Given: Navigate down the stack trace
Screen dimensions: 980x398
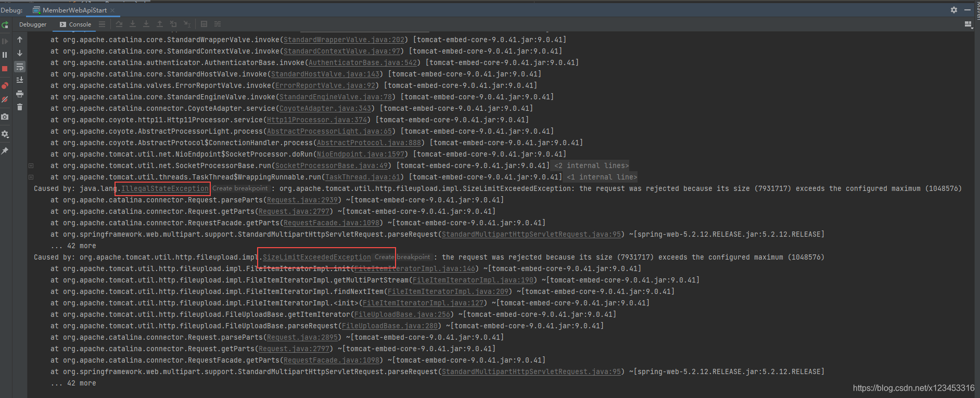Looking at the screenshot, I should tap(20, 53).
